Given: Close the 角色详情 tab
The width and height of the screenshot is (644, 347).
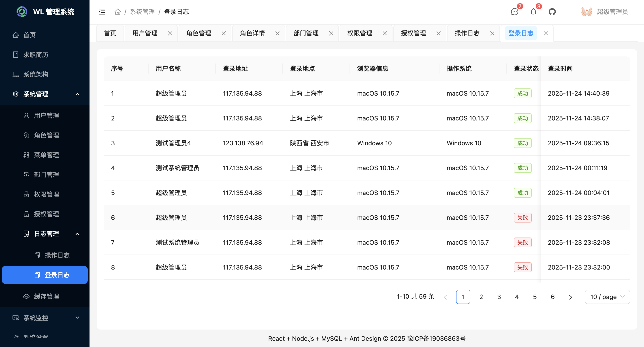Looking at the screenshot, I should tap(277, 33).
